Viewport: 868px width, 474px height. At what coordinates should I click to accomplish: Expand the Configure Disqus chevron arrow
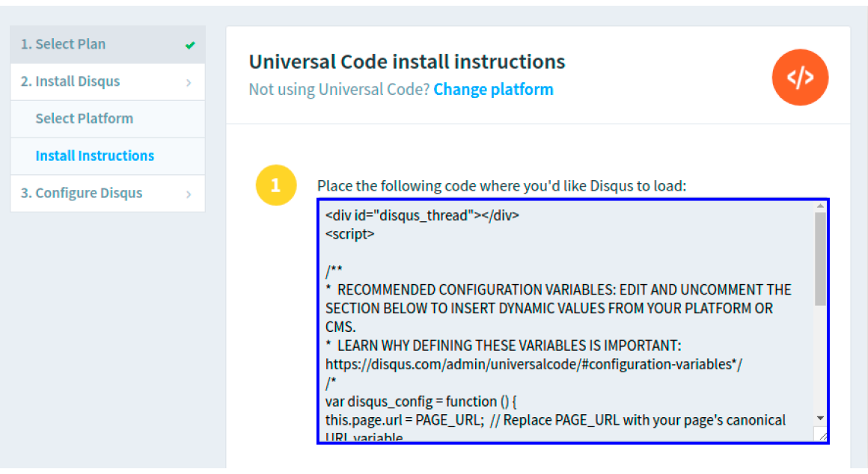click(x=189, y=194)
